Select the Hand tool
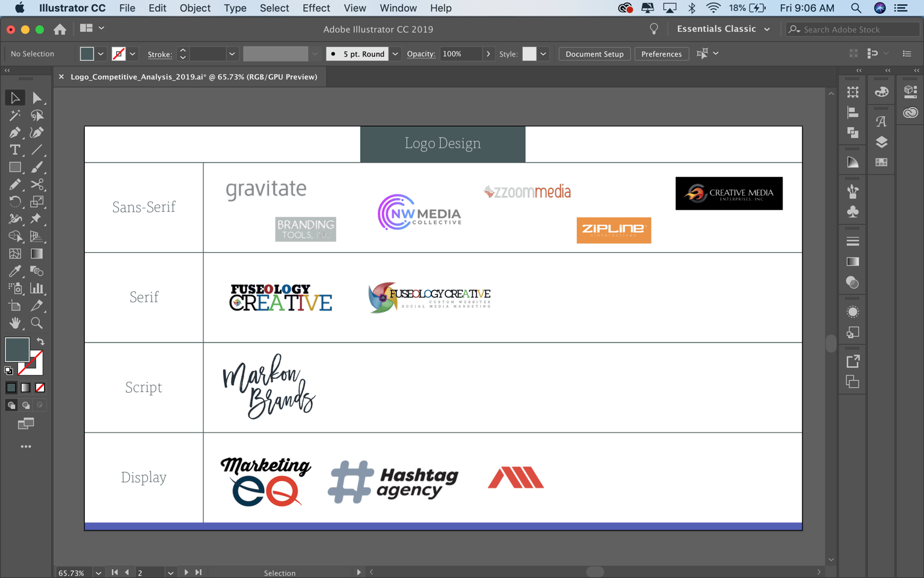The width and height of the screenshot is (924, 578). coord(14,323)
